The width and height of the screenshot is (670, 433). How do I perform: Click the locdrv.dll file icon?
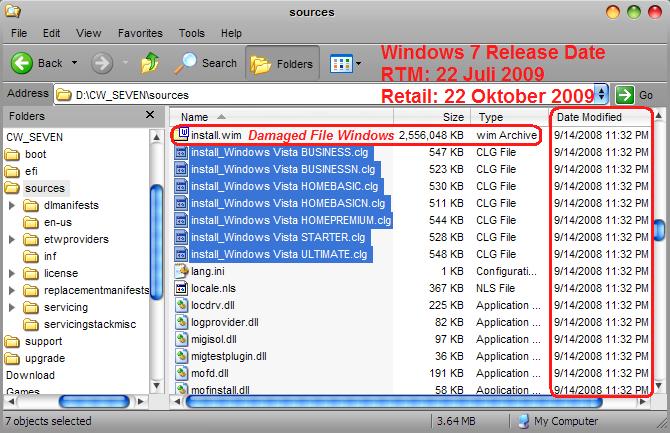(x=181, y=305)
